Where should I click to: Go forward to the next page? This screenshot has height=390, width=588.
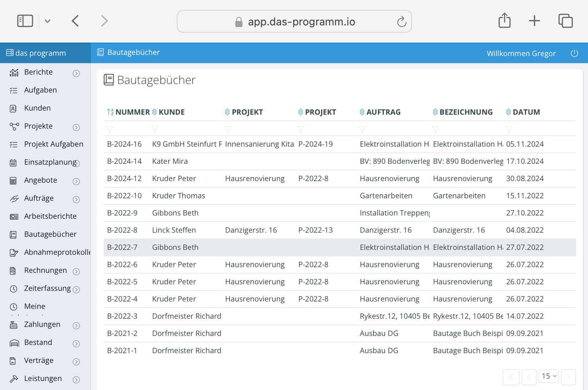click(x=105, y=21)
